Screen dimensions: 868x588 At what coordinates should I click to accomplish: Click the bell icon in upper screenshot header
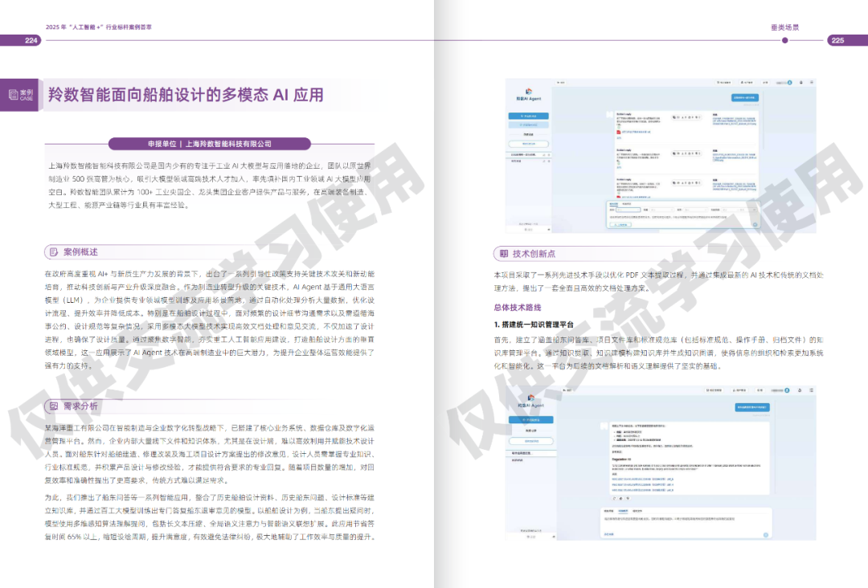(x=801, y=83)
